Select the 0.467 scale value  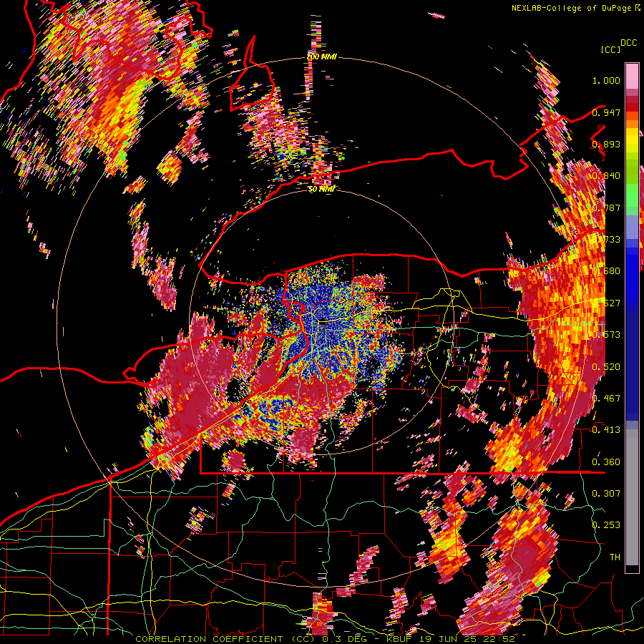(606, 398)
